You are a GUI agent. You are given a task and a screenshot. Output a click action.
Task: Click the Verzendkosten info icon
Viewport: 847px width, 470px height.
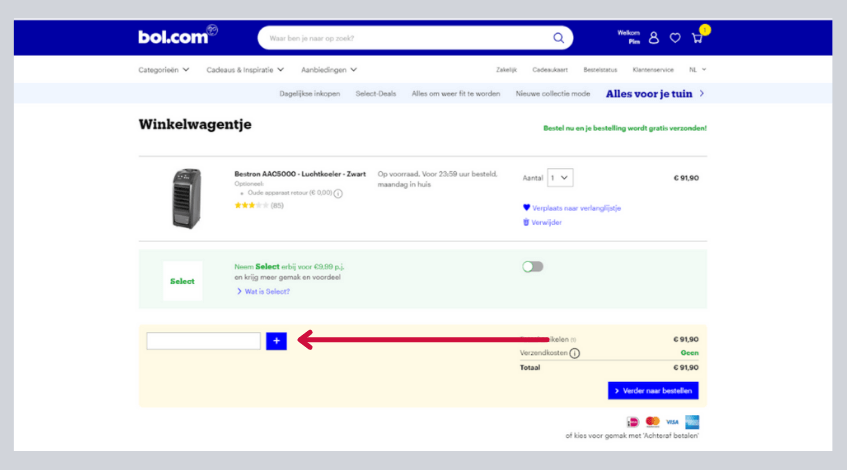575,353
